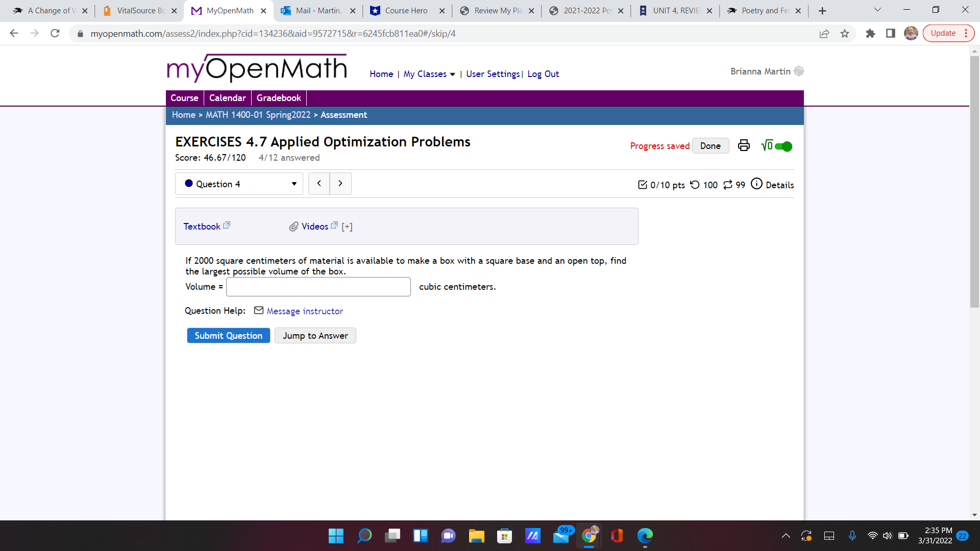Open the Gradebook tab
Screen dimensions: 980x551
(x=279, y=98)
